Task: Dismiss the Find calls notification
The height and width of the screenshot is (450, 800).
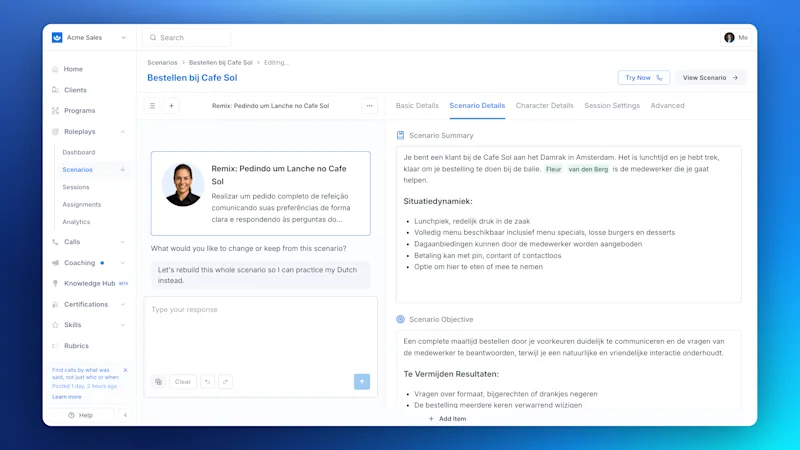Action: (x=126, y=370)
